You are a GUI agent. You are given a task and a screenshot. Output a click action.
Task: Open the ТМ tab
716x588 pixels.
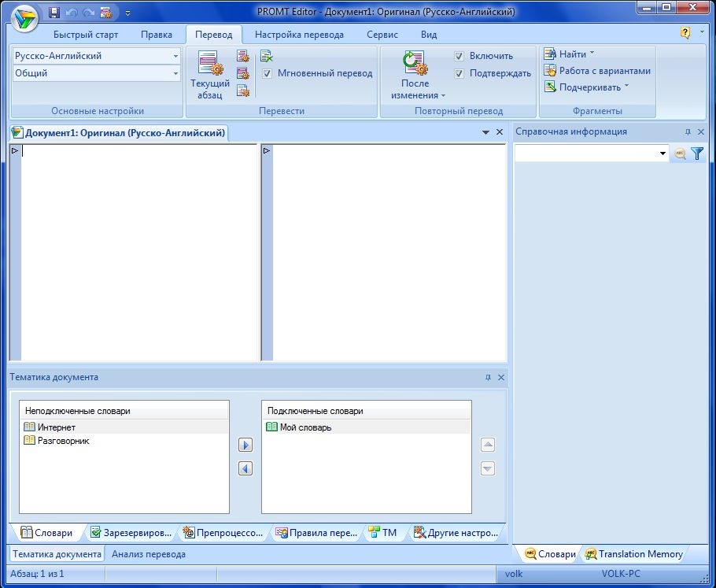click(x=382, y=533)
